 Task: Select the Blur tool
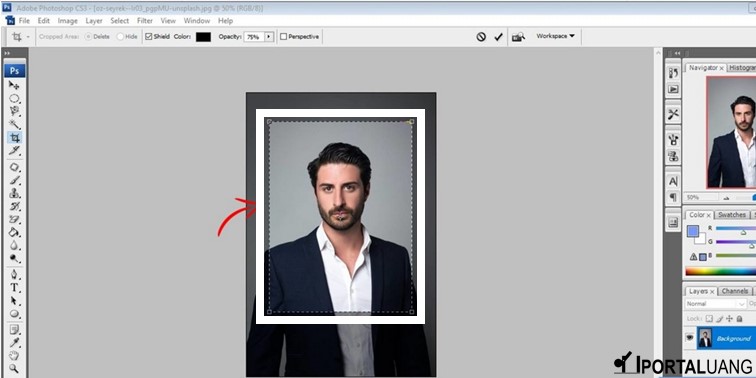coord(14,245)
